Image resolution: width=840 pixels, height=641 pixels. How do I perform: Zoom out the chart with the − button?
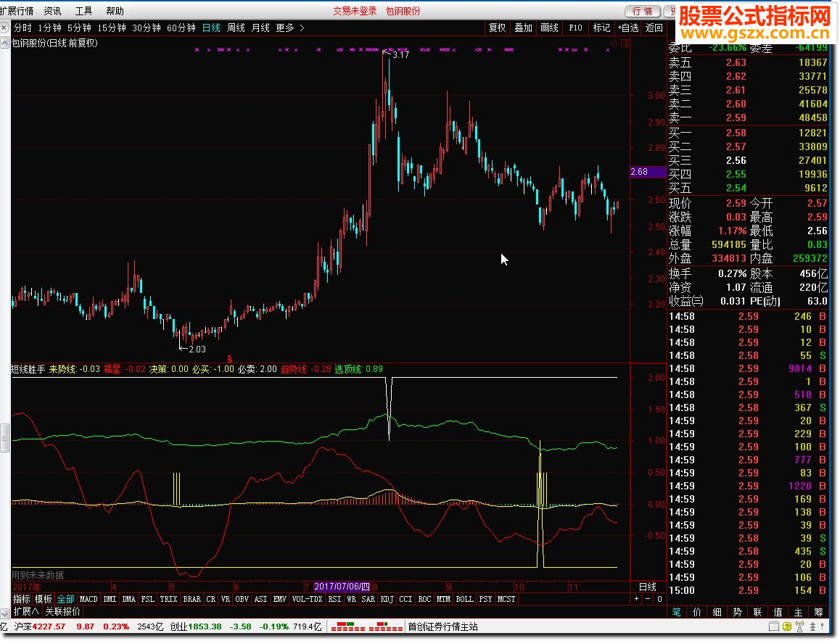(x=648, y=599)
